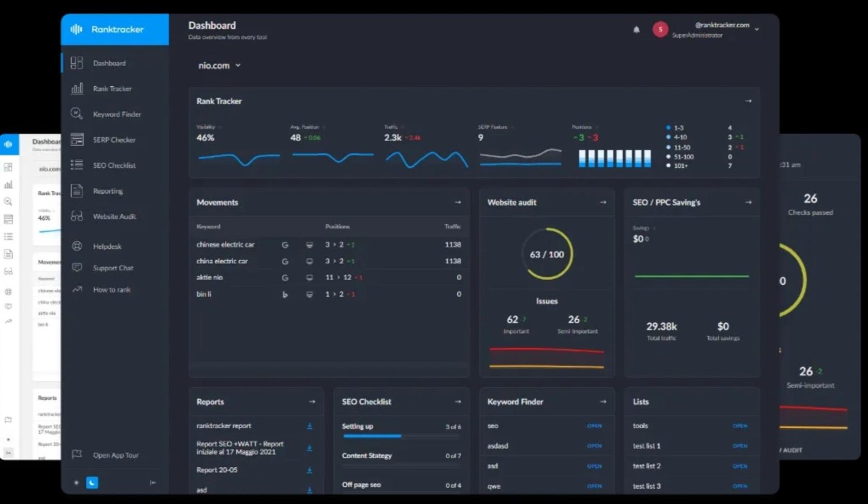Screen dimensions: 868x504
Task: Select the SEO Checklist menu item
Action: click(x=114, y=166)
